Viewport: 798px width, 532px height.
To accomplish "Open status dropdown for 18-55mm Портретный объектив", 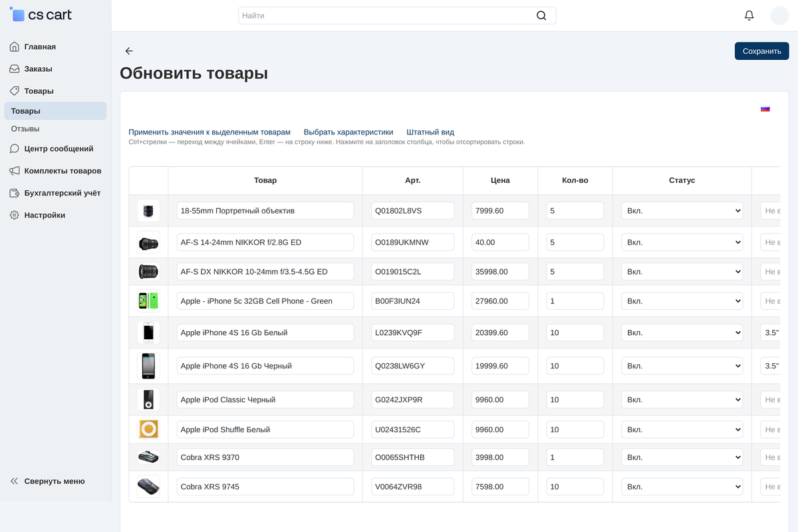I will (x=682, y=211).
